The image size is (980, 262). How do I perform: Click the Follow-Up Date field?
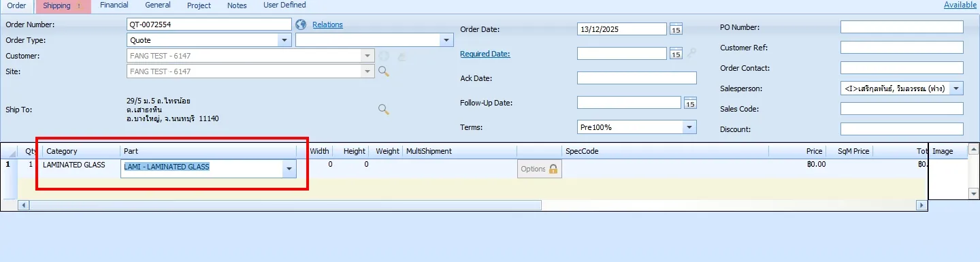(x=629, y=103)
